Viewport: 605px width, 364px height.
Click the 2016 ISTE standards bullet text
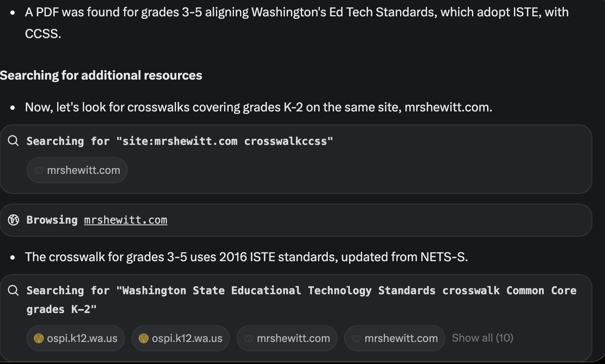(246, 257)
